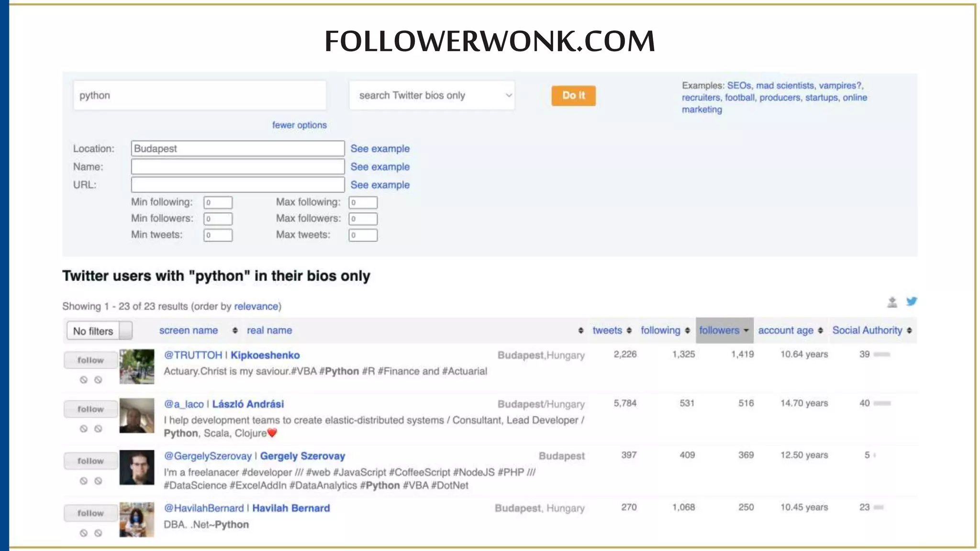This screenshot has width=980, height=551.
Task: Click Havilah Bernard profile photo thumbnail
Action: [137, 519]
